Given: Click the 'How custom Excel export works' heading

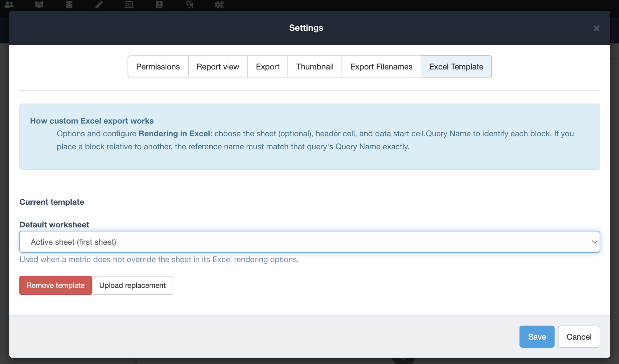Looking at the screenshot, I should [92, 121].
